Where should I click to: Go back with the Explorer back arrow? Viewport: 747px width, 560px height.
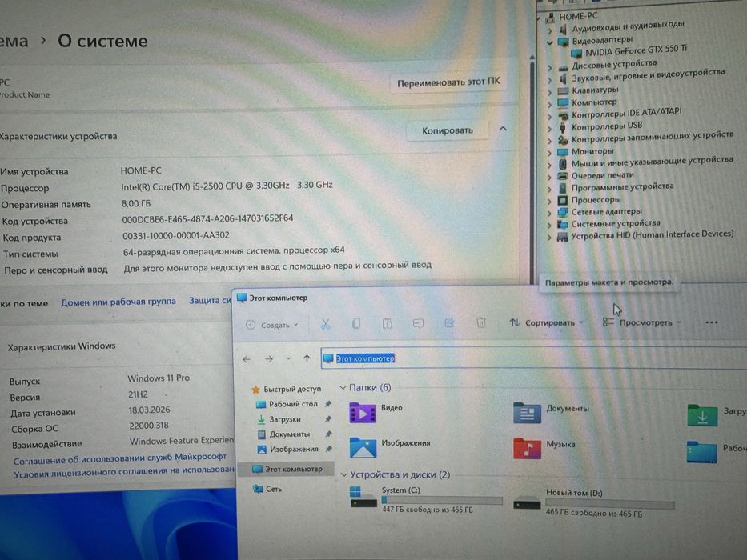coord(247,359)
